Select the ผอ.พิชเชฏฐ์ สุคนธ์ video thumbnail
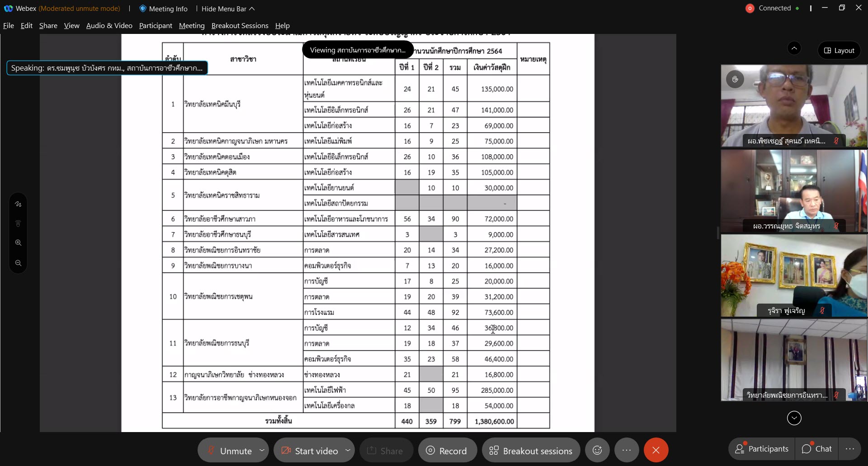 794,106
